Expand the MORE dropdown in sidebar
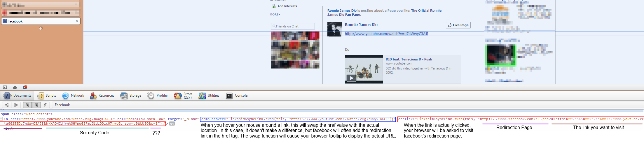The image size is (644, 146). [x=275, y=14]
